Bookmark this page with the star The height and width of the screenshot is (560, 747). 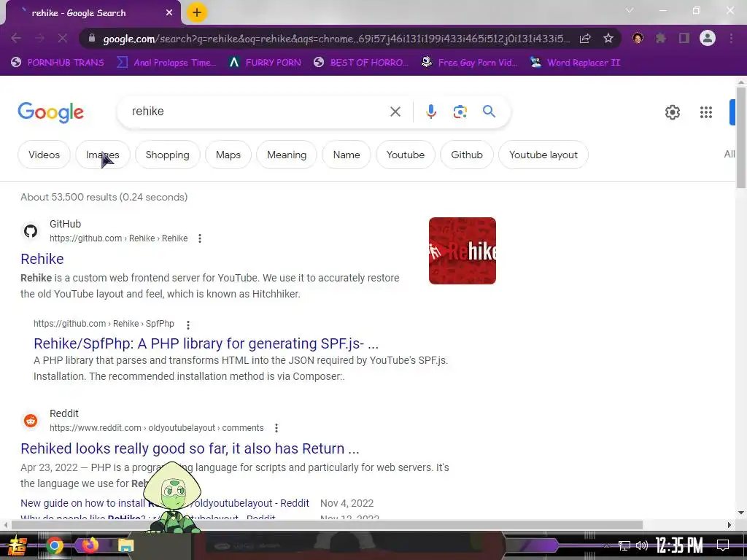[x=608, y=38]
